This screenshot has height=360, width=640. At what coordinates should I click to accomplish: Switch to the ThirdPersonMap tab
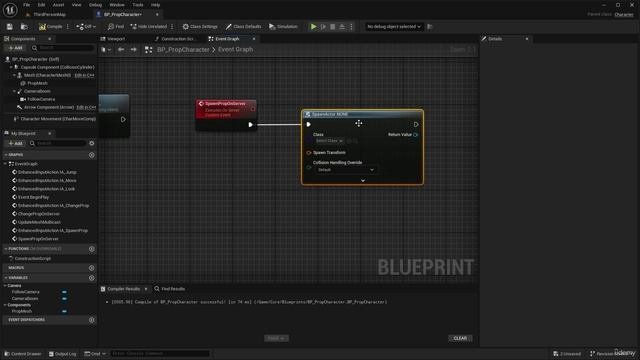coord(49,14)
